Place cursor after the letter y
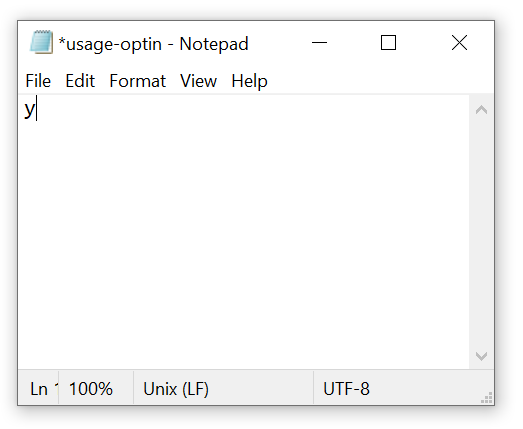The height and width of the screenshot is (429, 523). pyautogui.click(x=36, y=108)
